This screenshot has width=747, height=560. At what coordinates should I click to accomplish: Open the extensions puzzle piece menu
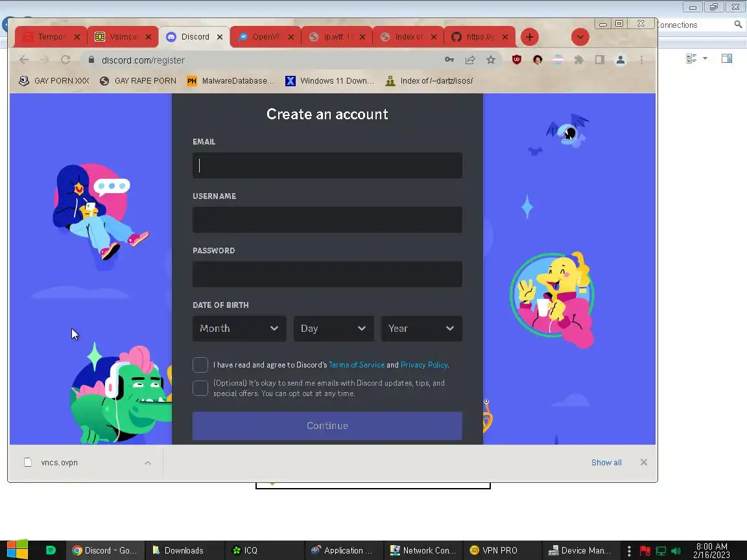[579, 60]
